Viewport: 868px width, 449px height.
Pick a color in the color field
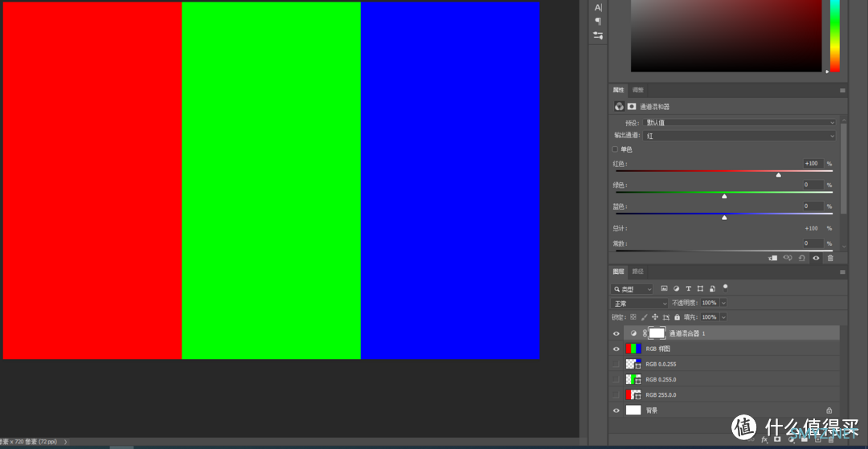coord(727,35)
